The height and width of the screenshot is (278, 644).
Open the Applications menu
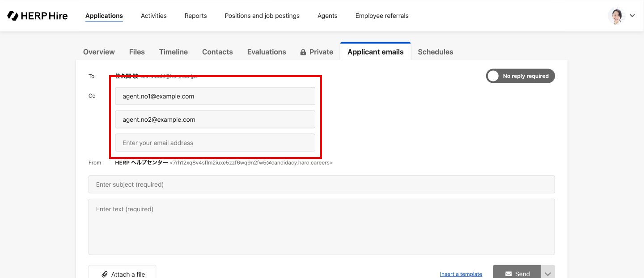[x=104, y=16]
